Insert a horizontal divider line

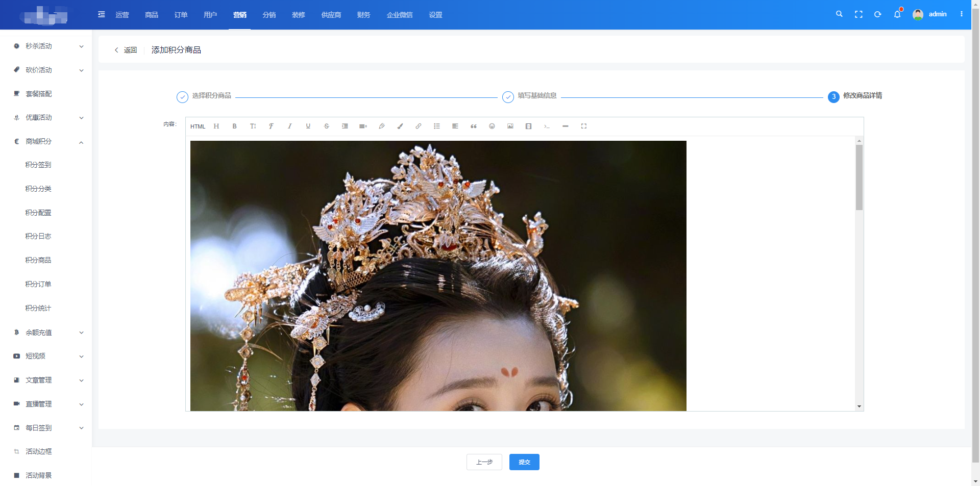pos(566,126)
